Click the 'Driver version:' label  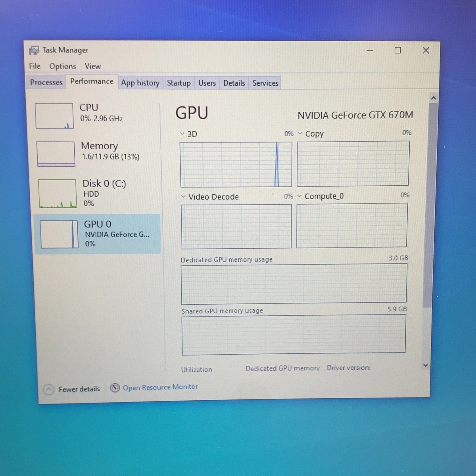point(349,368)
